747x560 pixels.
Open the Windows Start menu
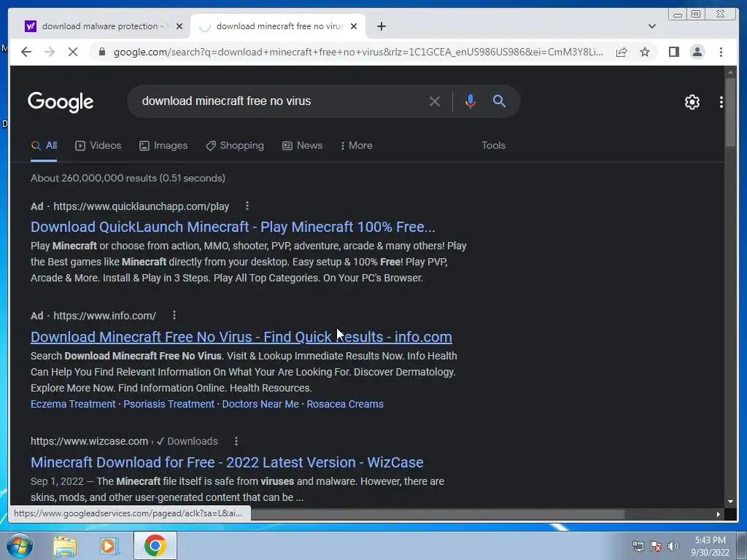click(19, 545)
